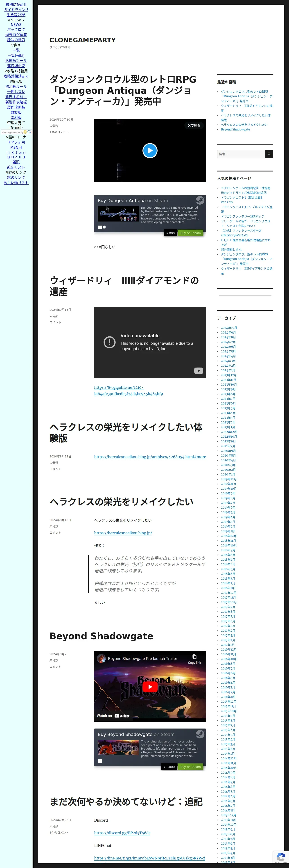The width and height of the screenshot is (289, 868).
Task: Open archive 2023年12月
Action: [x=229, y=375]
